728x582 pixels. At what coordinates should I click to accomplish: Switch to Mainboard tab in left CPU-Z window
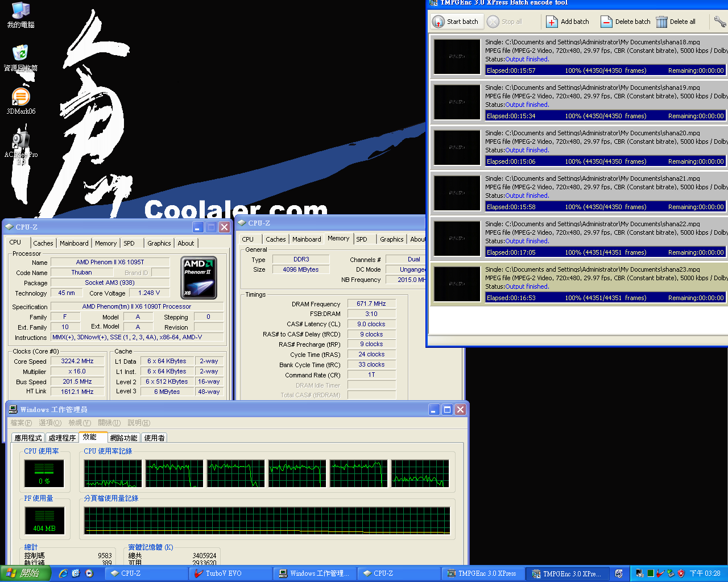(x=74, y=243)
